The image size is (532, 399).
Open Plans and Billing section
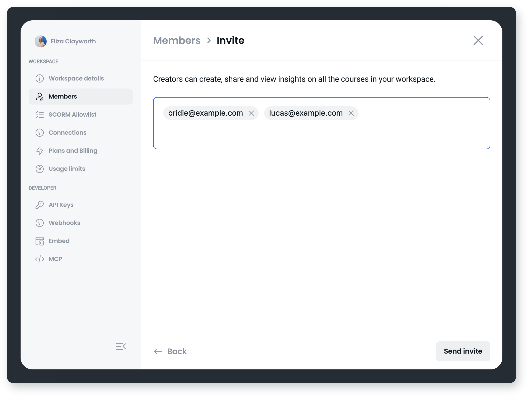(x=81, y=151)
